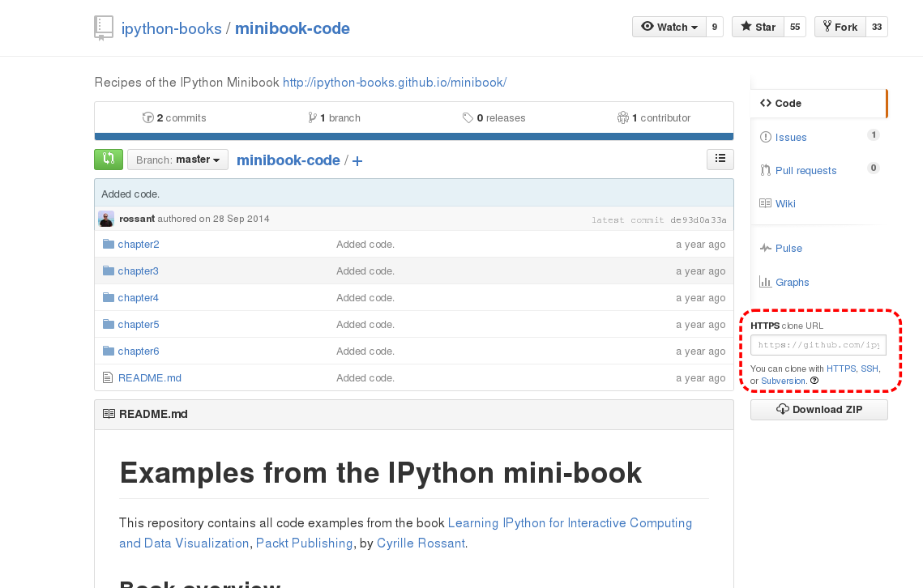
Task: Open the Issues tab
Action: coord(791,137)
